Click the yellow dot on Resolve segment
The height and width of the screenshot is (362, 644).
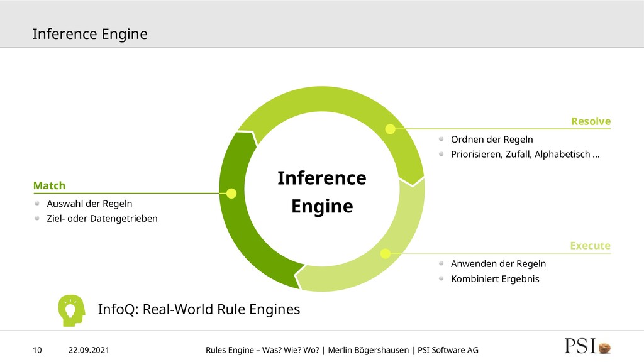pos(390,129)
